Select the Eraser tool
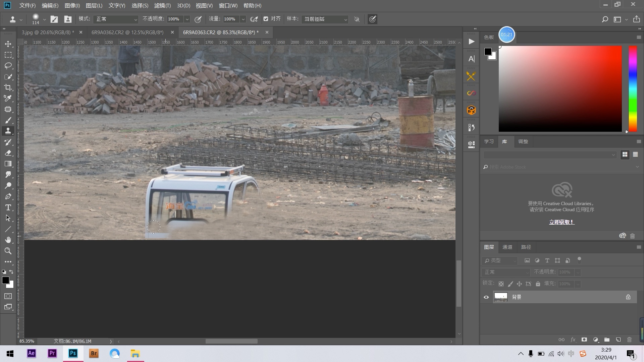The height and width of the screenshot is (362, 644). pos(8,153)
